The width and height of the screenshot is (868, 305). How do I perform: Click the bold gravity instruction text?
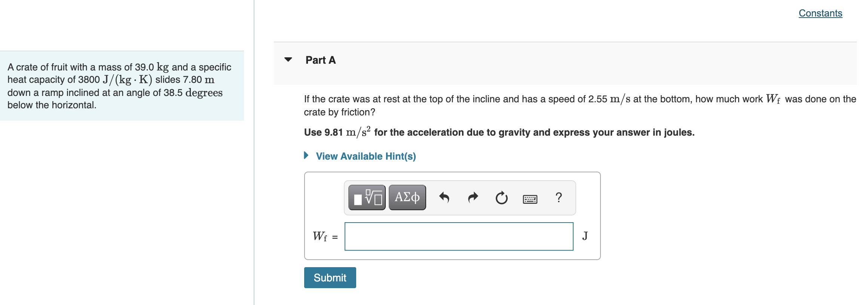499,132
